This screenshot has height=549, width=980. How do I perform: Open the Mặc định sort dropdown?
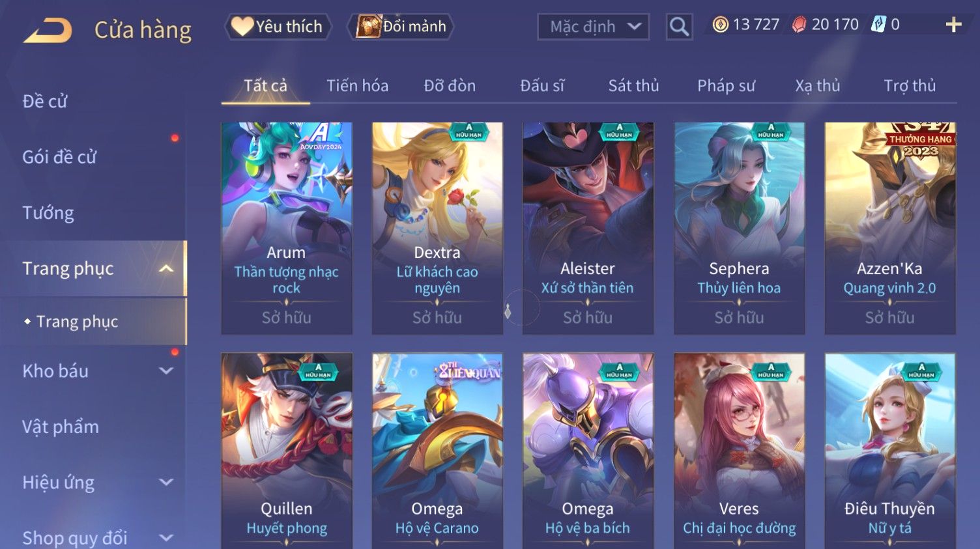tap(593, 27)
